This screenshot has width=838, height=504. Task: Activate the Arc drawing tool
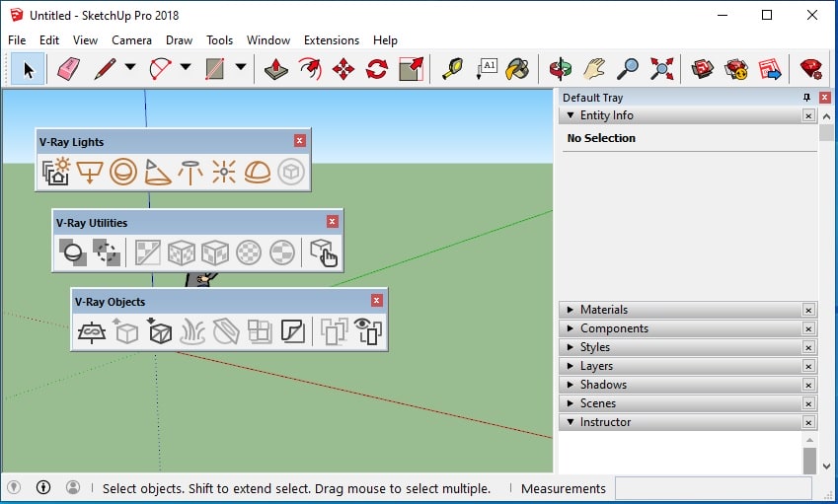(x=160, y=69)
